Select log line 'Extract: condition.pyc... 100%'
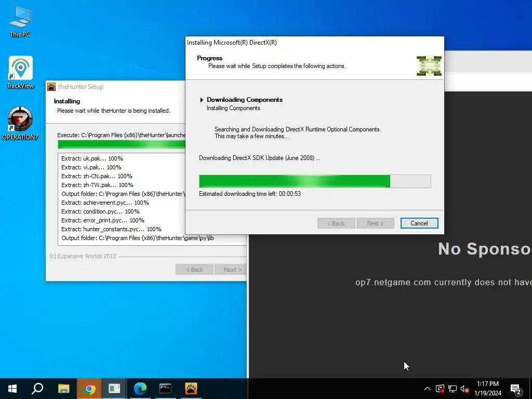This screenshot has width=532, height=399. [x=100, y=211]
